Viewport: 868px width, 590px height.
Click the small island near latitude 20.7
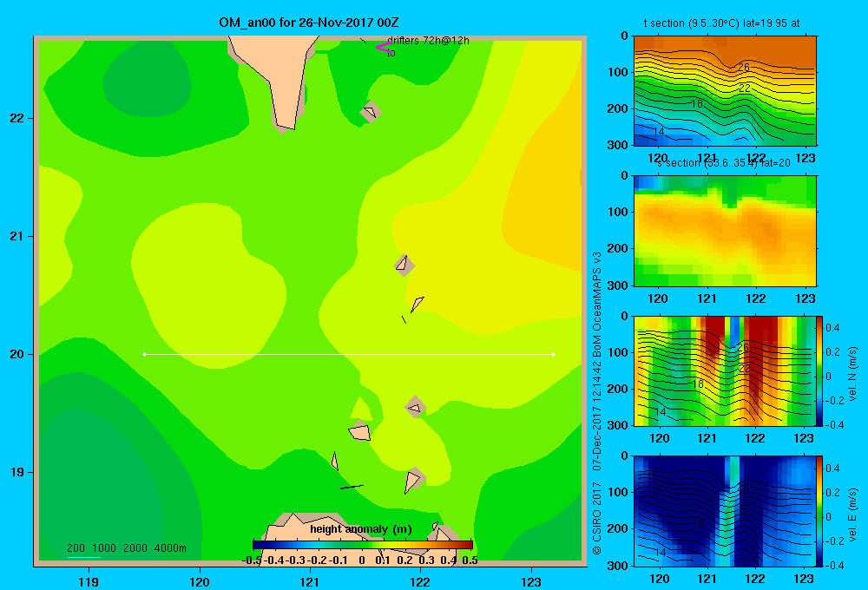[x=404, y=265]
